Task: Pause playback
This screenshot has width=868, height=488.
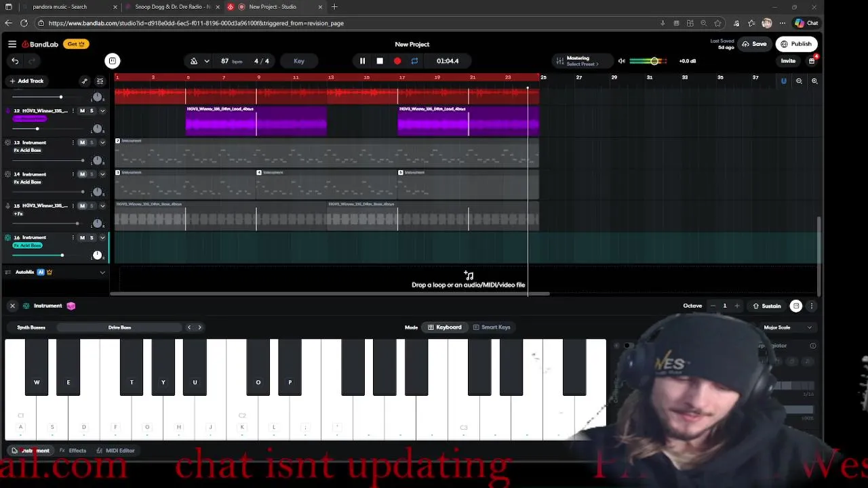Action: (x=362, y=61)
